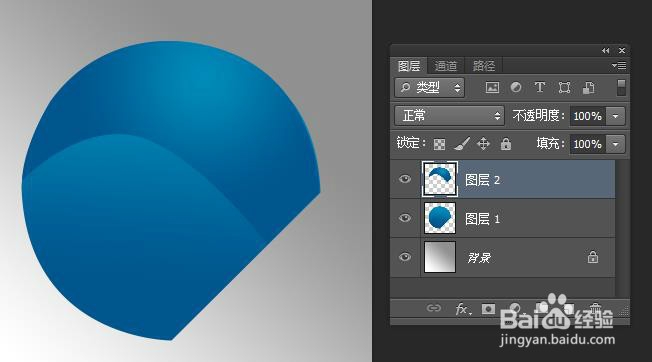Click the 填充 100% value field
The height and width of the screenshot is (362, 652).
588,144
